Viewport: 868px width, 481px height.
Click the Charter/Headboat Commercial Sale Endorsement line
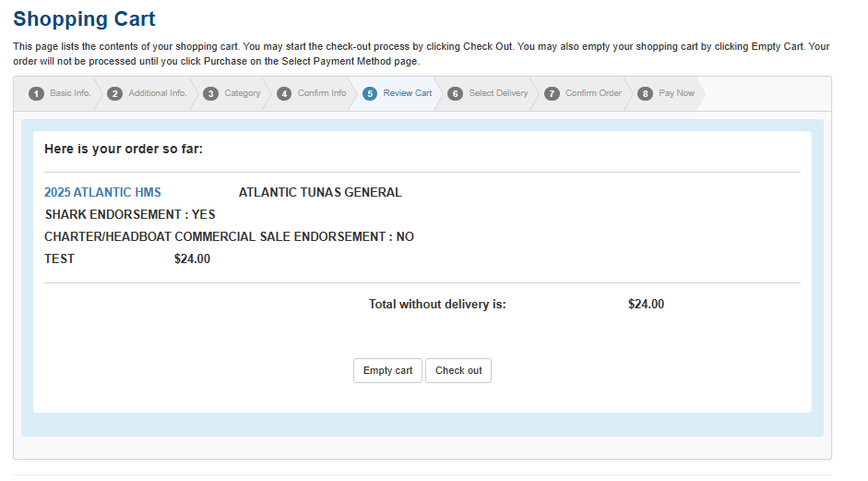(x=229, y=237)
